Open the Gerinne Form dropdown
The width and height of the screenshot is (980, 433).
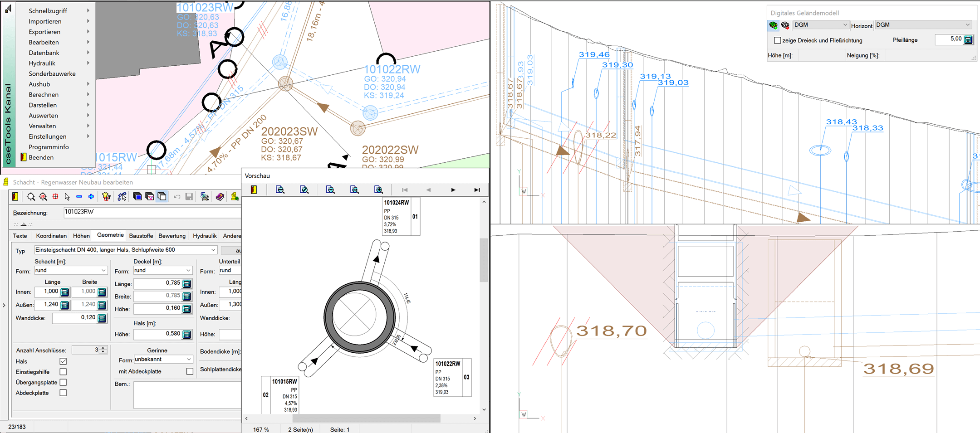189,360
